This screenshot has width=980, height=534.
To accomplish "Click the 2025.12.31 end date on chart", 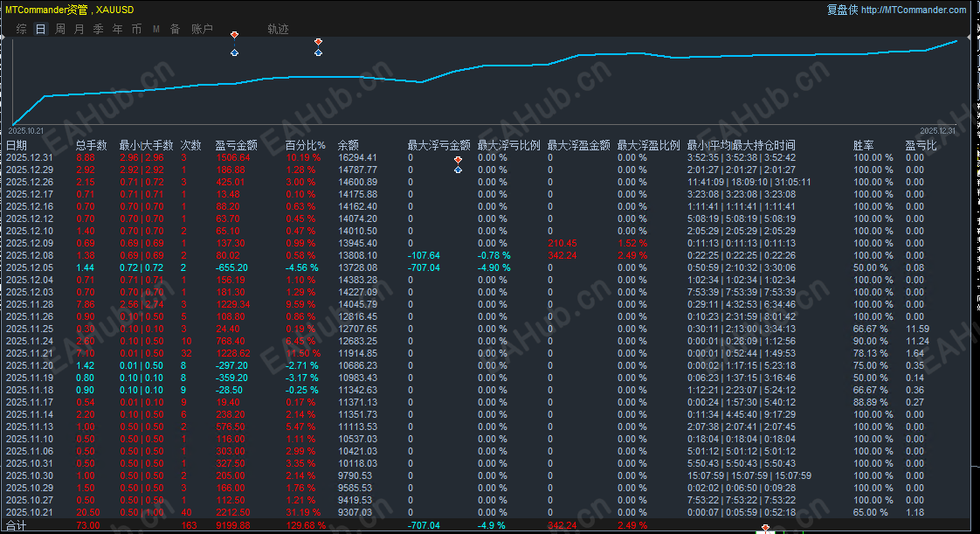I will pos(938,131).
